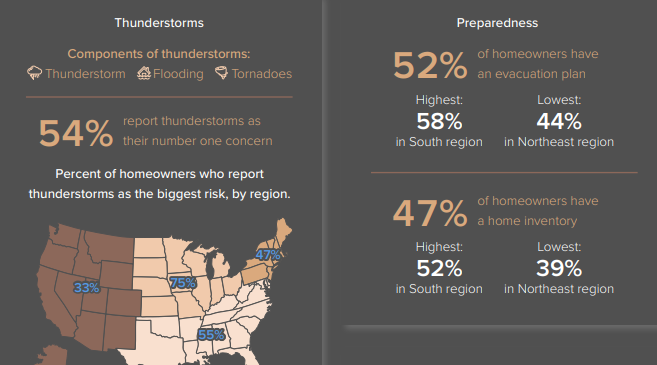Click the 47% home inventory statistic
The height and width of the screenshot is (365, 657).
click(x=430, y=212)
